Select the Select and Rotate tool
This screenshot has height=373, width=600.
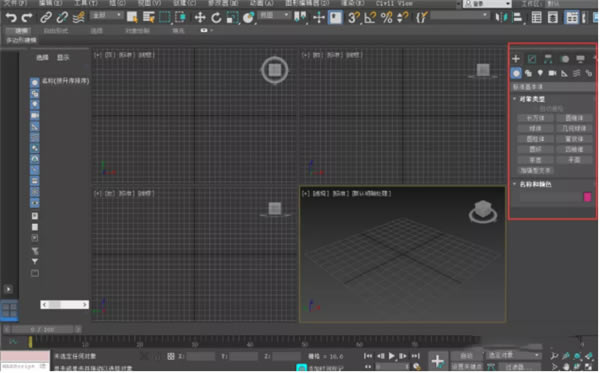(x=216, y=18)
